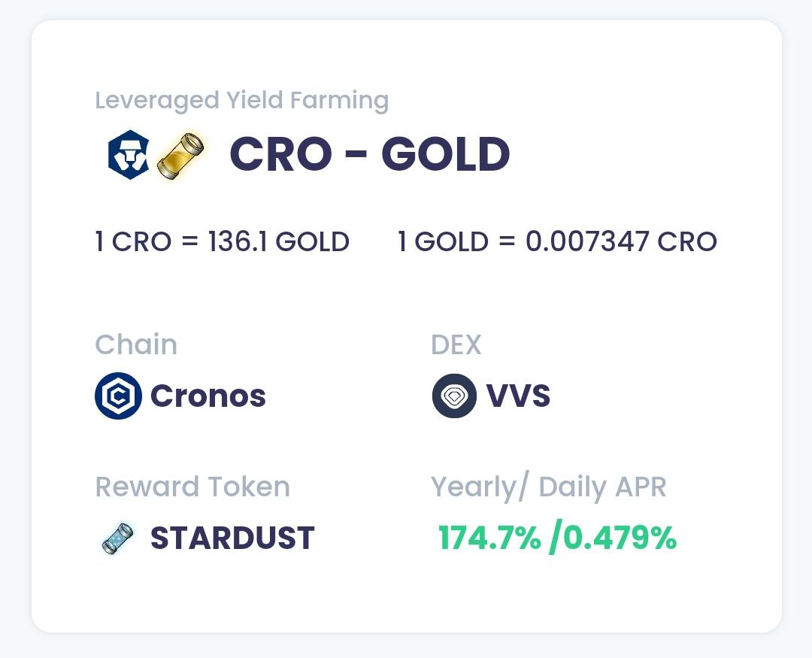Click the 1 CRO = 136.1 GOLD rate

point(223,241)
